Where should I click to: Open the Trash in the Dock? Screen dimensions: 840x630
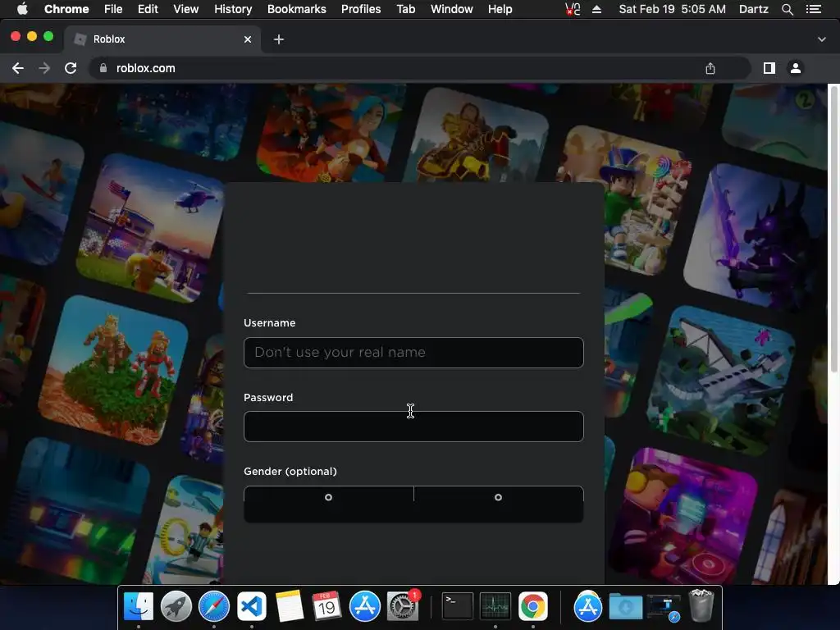point(701,605)
